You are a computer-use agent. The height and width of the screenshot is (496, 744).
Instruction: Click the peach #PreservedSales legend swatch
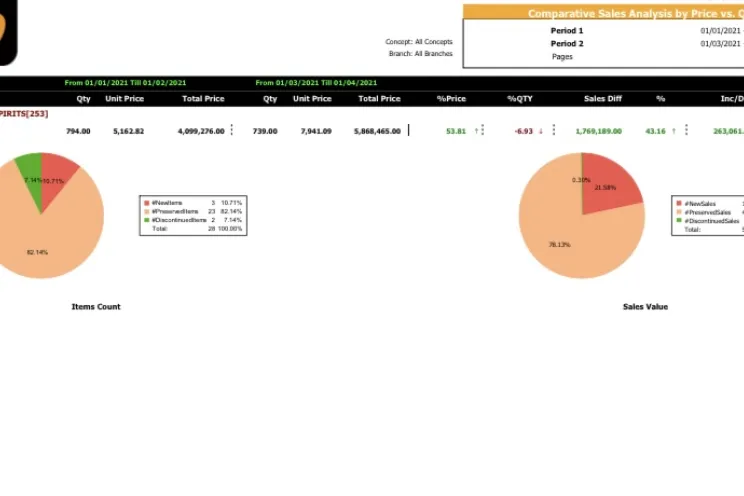679,212
